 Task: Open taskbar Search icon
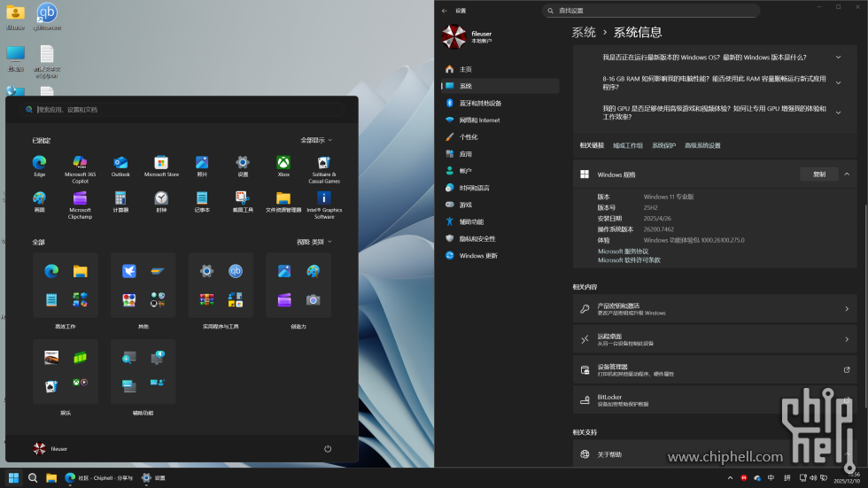point(33,478)
